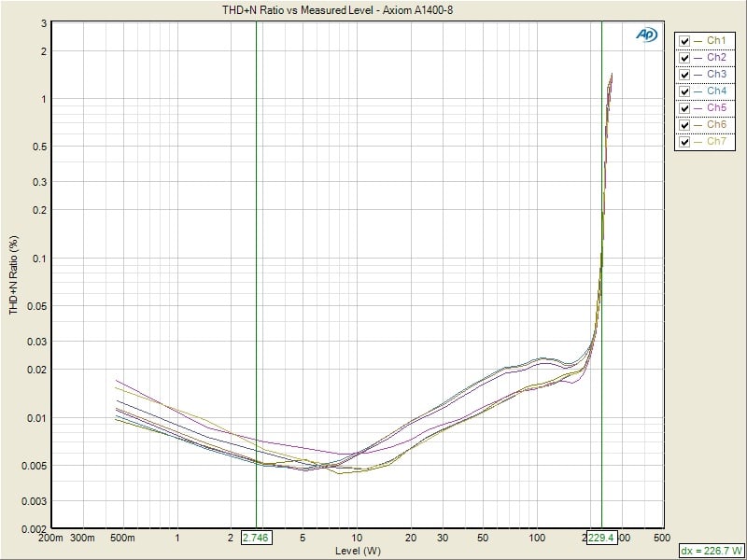Click the left green vertical cursor line
The height and width of the screenshot is (560, 747).
(256, 280)
